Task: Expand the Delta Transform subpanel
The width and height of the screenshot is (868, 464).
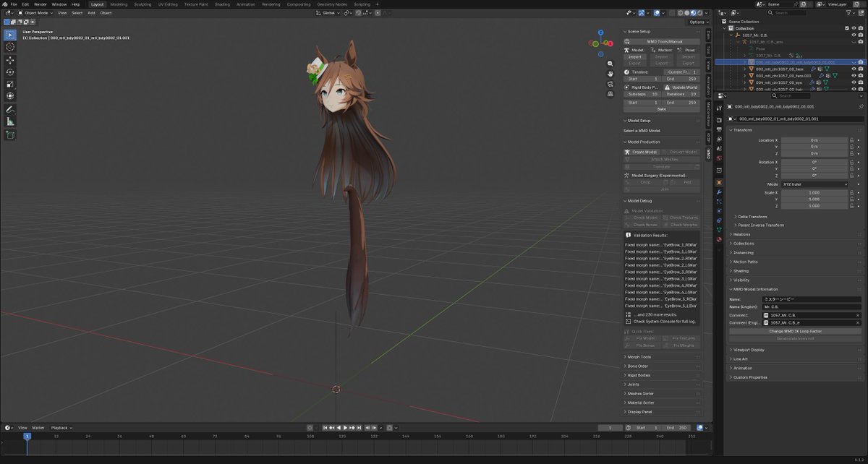Action: (752, 216)
